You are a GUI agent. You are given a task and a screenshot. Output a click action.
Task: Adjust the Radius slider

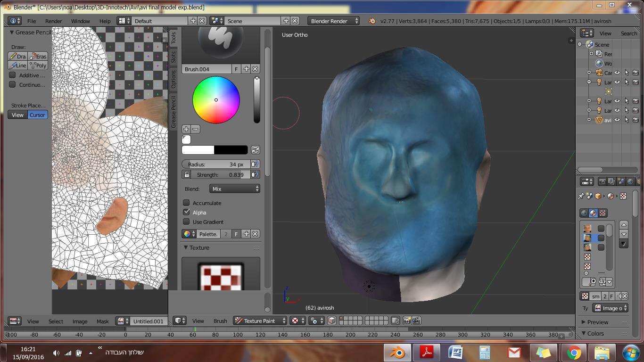[x=216, y=164]
